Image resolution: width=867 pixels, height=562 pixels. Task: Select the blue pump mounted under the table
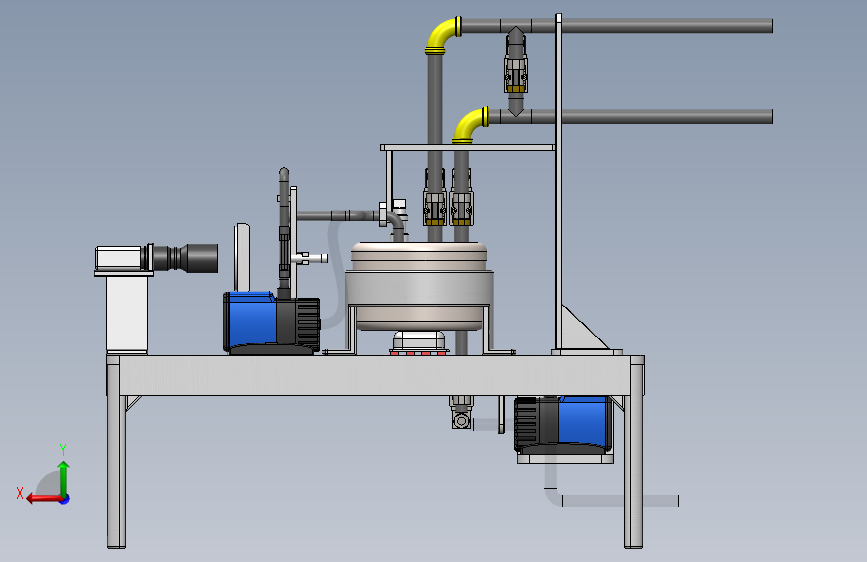563,425
